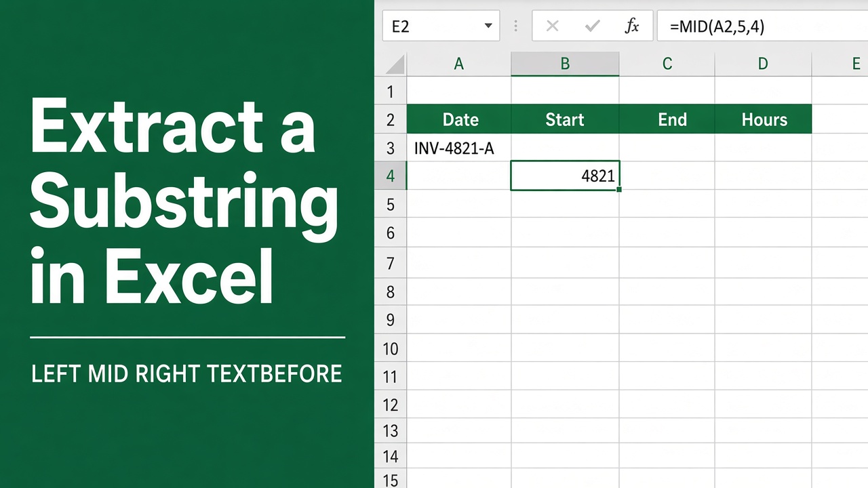Select column B header
The height and width of the screenshot is (488, 868).
565,64
